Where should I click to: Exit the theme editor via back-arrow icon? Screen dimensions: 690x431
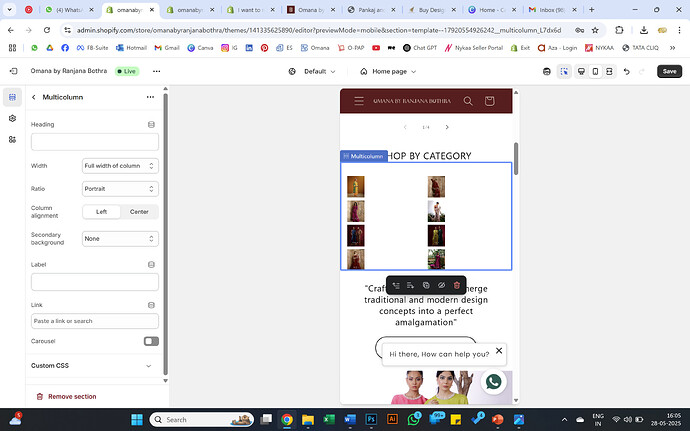click(x=13, y=71)
